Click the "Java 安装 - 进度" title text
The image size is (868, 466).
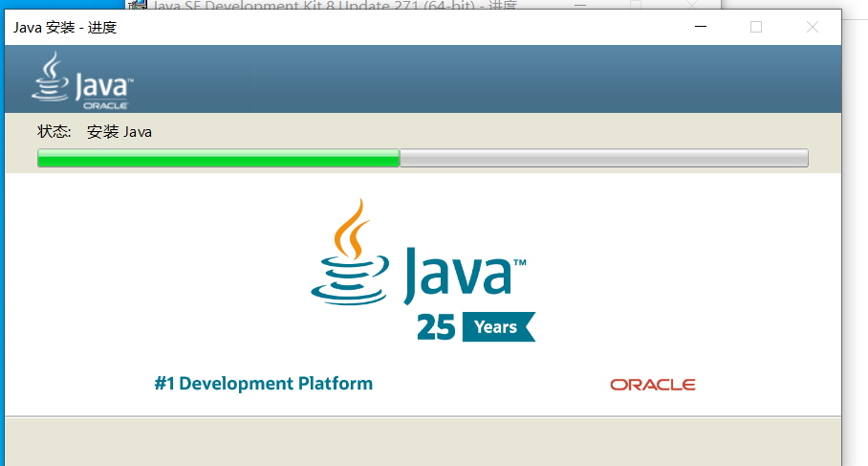65,27
